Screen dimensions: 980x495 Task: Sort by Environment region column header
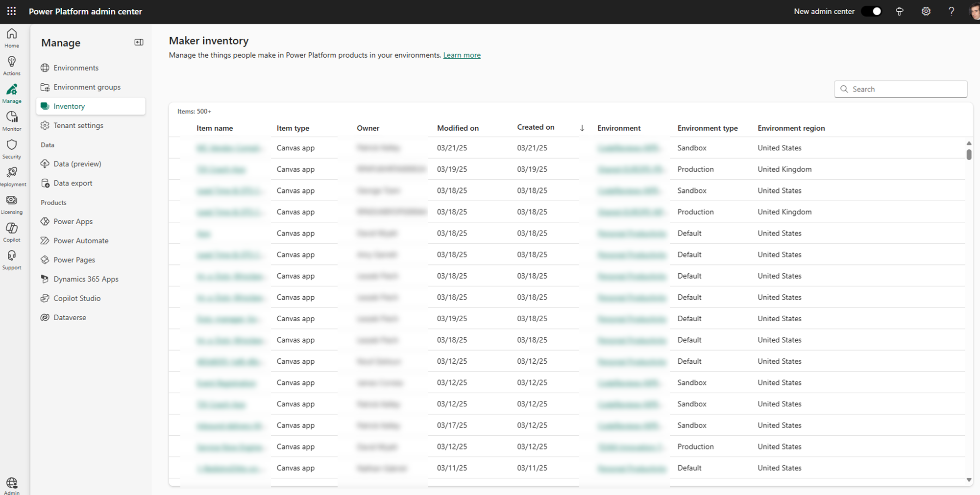791,128
